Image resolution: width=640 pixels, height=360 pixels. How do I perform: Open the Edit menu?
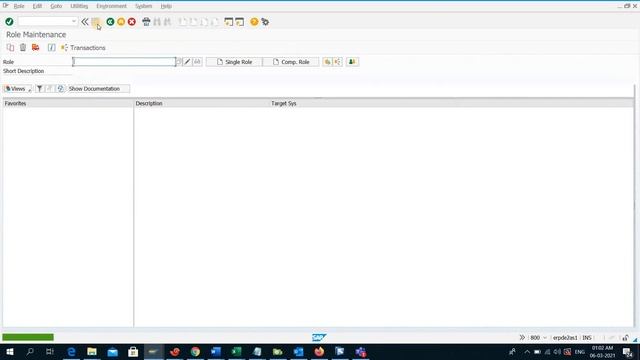[37, 6]
